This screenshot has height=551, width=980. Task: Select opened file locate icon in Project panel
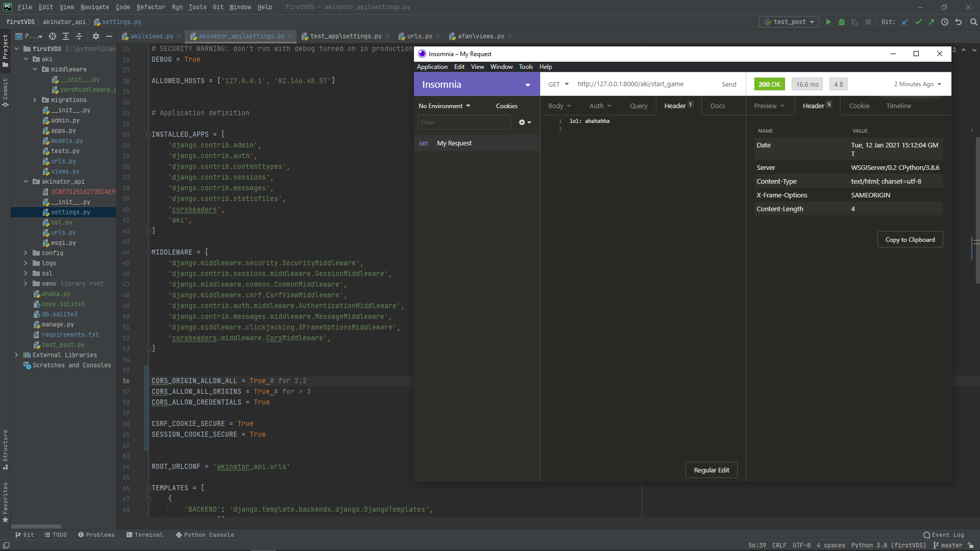53,36
